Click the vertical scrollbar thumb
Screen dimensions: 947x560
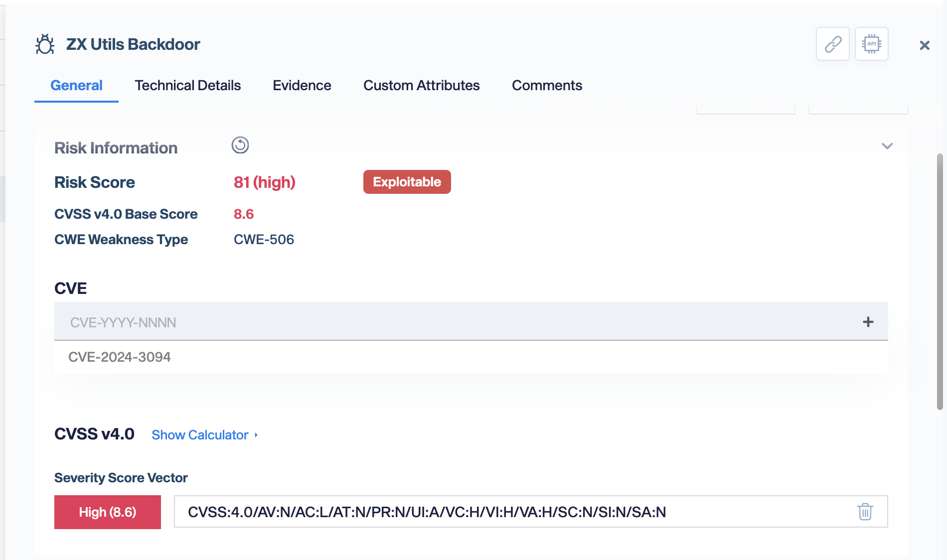click(940, 281)
